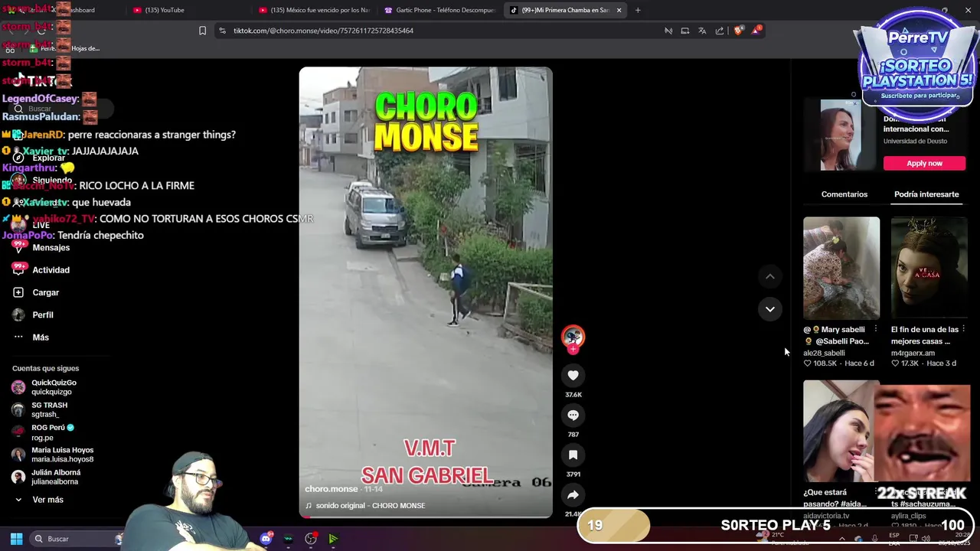Click the 17.3K likes count
The width and height of the screenshot is (980, 551).
click(910, 364)
